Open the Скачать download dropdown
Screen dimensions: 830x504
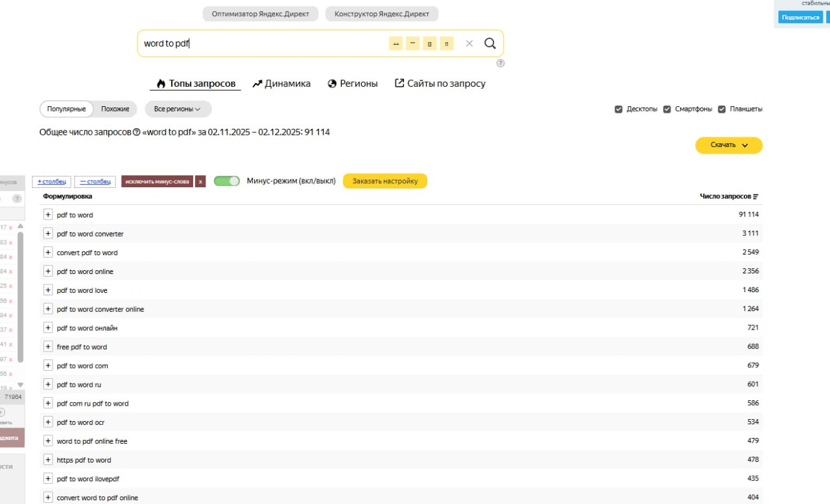(x=728, y=145)
